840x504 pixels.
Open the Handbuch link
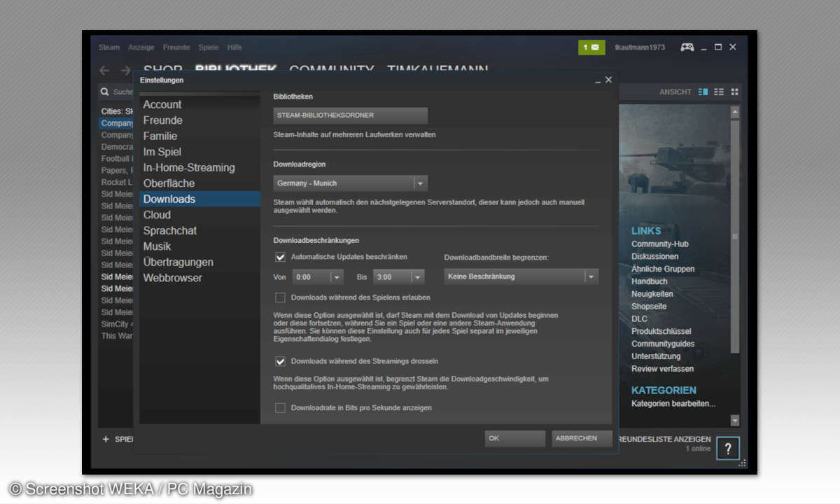(650, 281)
